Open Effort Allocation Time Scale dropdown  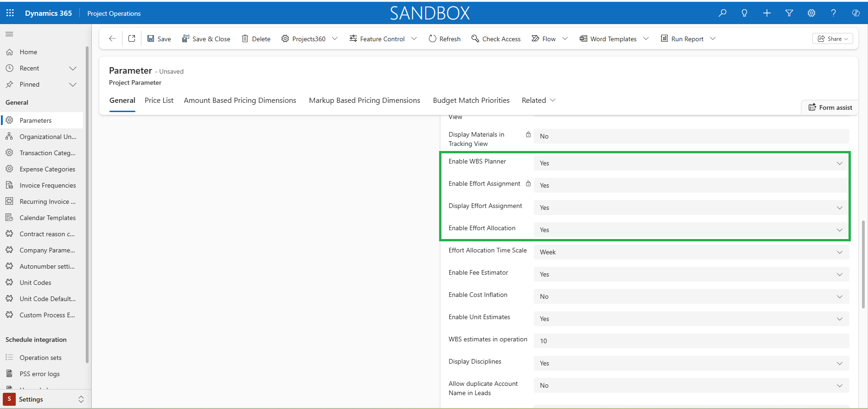tap(691, 252)
